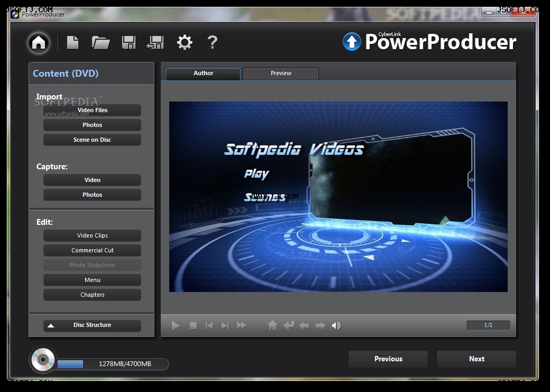Import Photos under the Import section
Image resolution: width=550 pixels, height=392 pixels.
[x=92, y=125]
